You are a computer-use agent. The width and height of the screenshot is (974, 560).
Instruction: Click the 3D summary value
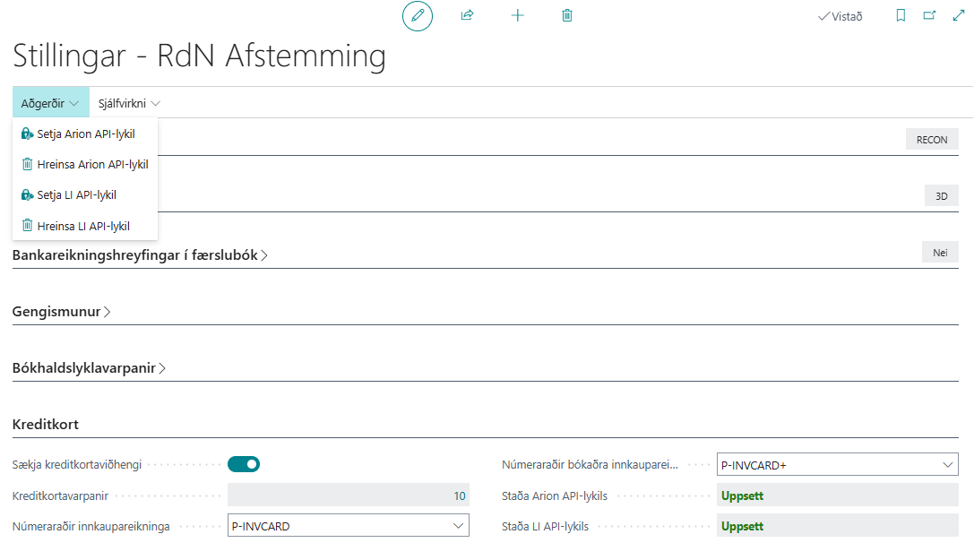pos(942,196)
